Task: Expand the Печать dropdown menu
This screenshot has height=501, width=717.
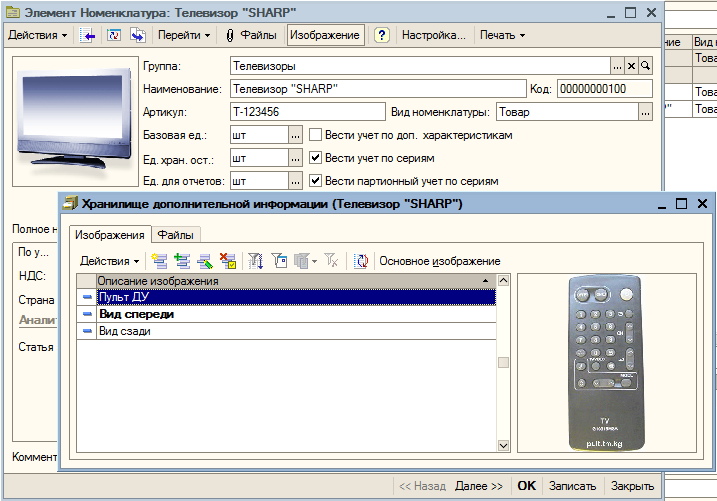Action: [502, 35]
